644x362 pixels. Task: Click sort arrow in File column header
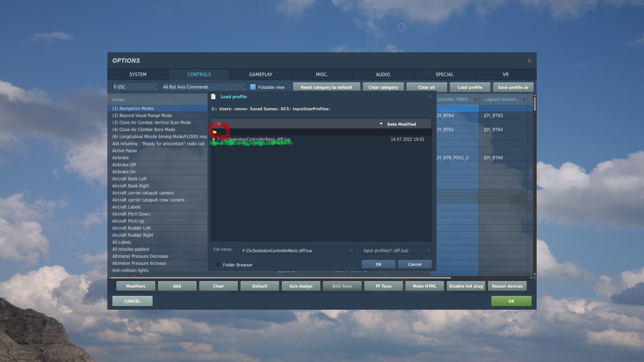coord(381,124)
